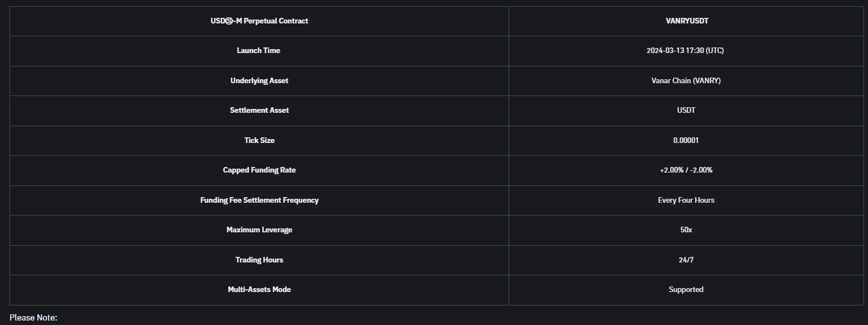The height and width of the screenshot is (325, 868).
Task: Click the "Please Note:" text below table
Action: click(34, 318)
